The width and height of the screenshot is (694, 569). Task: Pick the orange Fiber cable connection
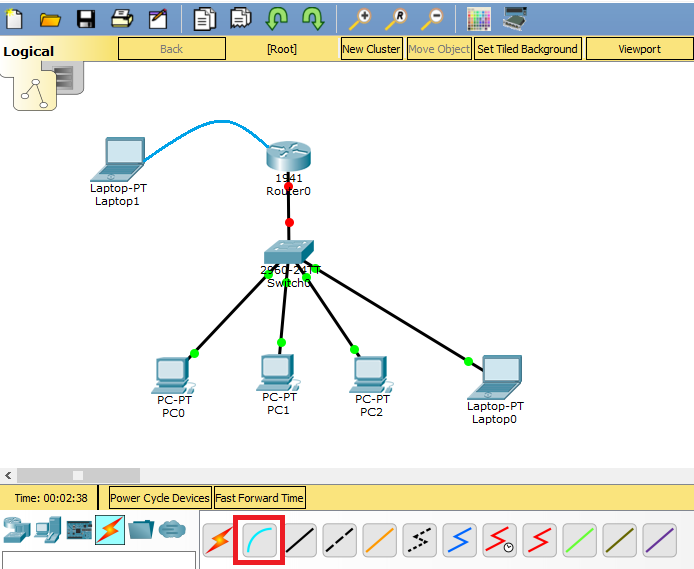click(x=380, y=540)
